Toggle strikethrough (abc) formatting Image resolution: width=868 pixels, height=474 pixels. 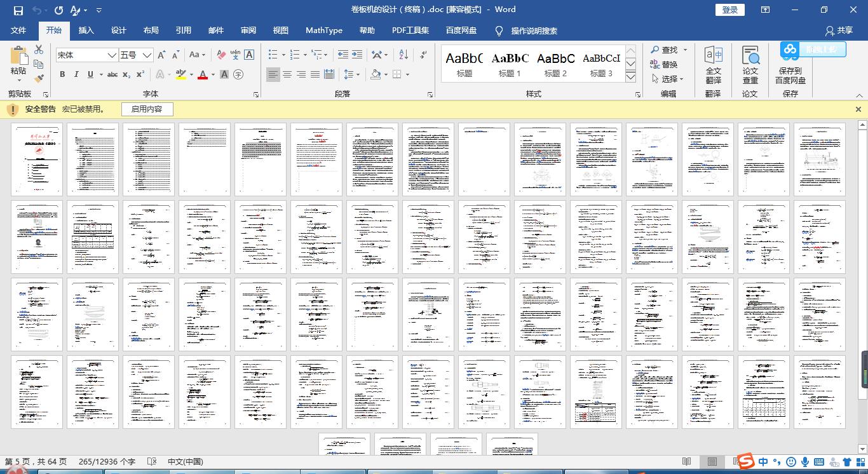[112, 74]
